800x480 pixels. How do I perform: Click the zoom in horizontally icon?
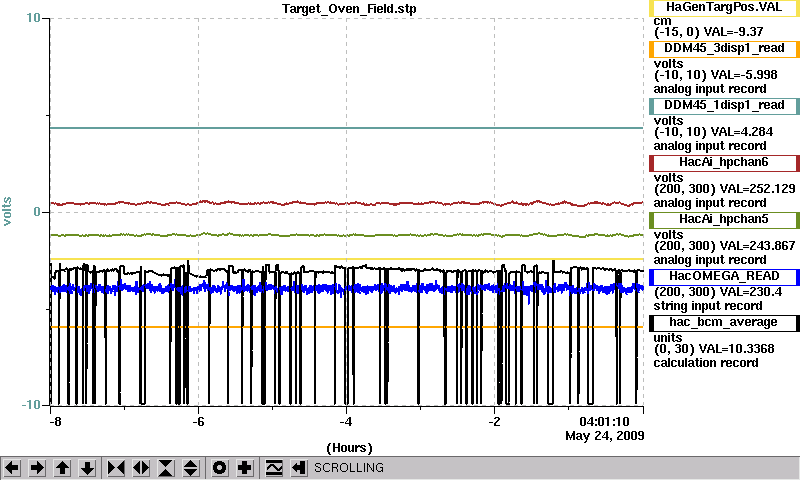point(116,468)
